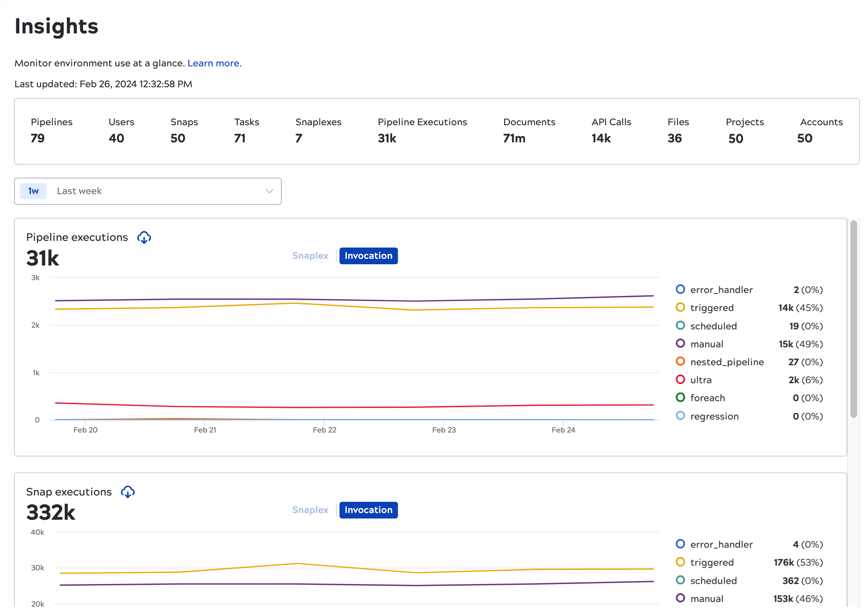Toggle the error_handler series in the Pipeline executions legend
Viewport: 868px width, 612px height.
coord(680,289)
